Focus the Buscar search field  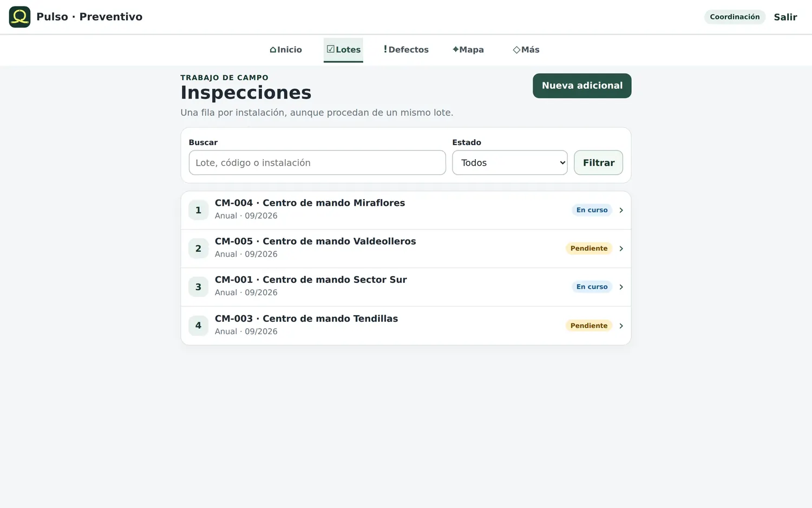317,162
